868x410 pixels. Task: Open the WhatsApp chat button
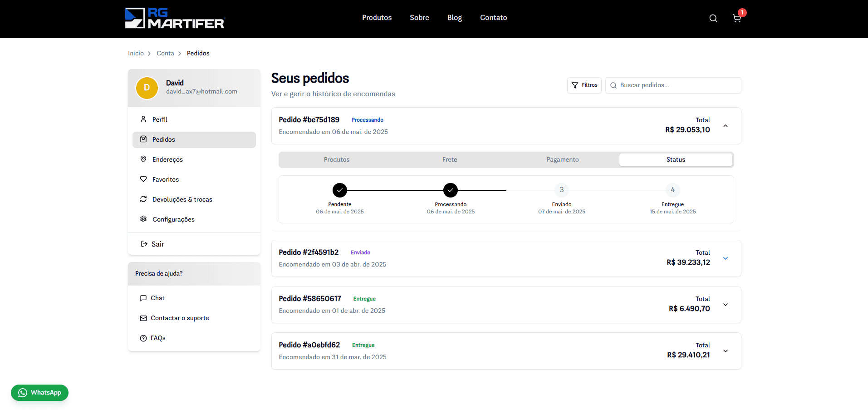(39, 393)
